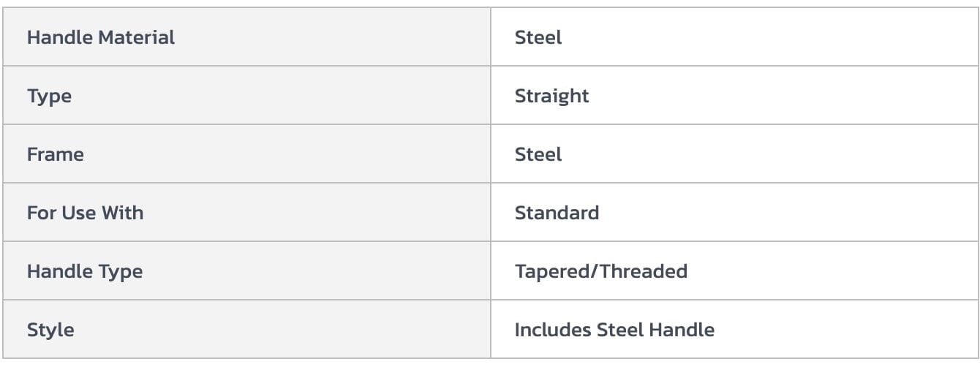
Task: Click the "Handle Type" row label
Action: (x=85, y=271)
